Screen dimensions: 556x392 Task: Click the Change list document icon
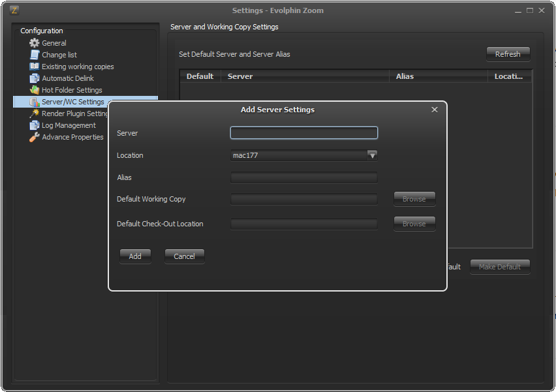(x=35, y=55)
